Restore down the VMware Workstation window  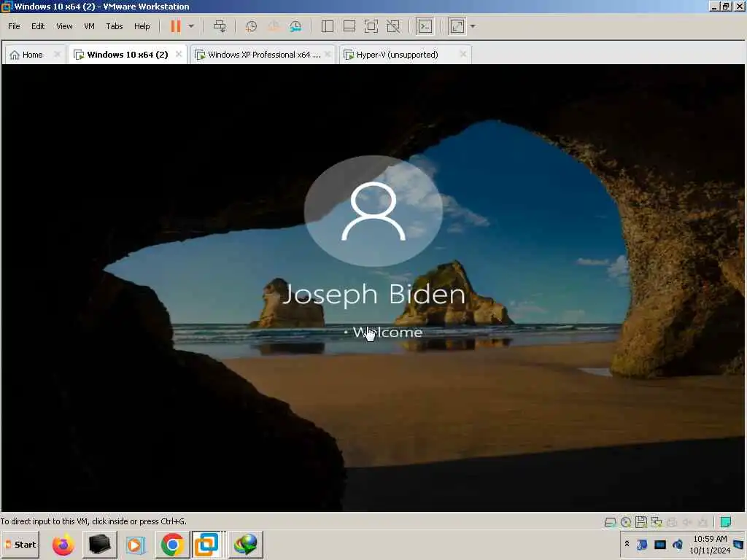[x=726, y=6]
